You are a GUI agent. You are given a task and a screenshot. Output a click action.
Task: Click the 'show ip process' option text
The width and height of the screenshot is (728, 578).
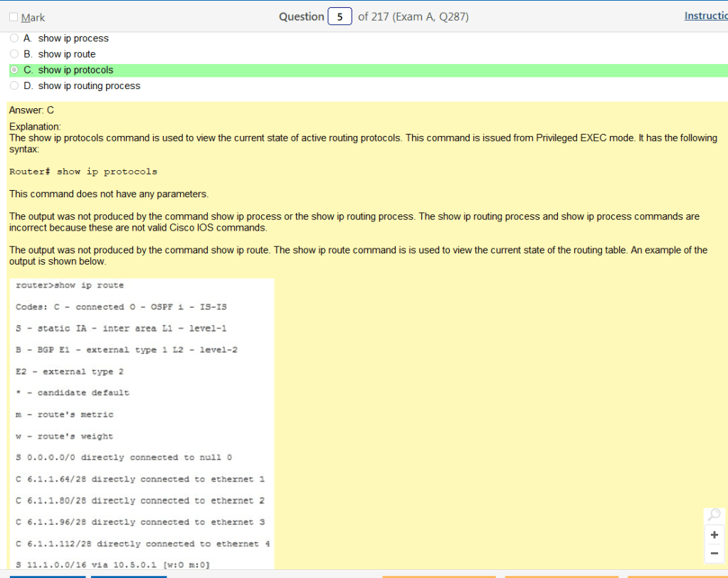73,38
